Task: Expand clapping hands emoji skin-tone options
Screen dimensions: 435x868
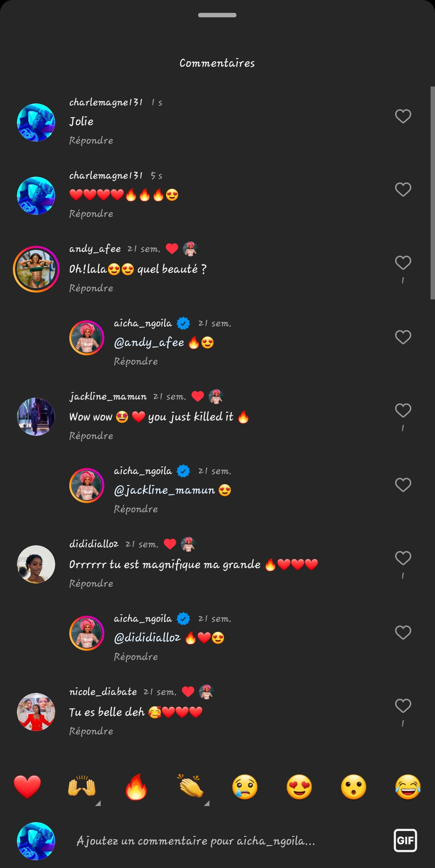Action: click(x=207, y=803)
